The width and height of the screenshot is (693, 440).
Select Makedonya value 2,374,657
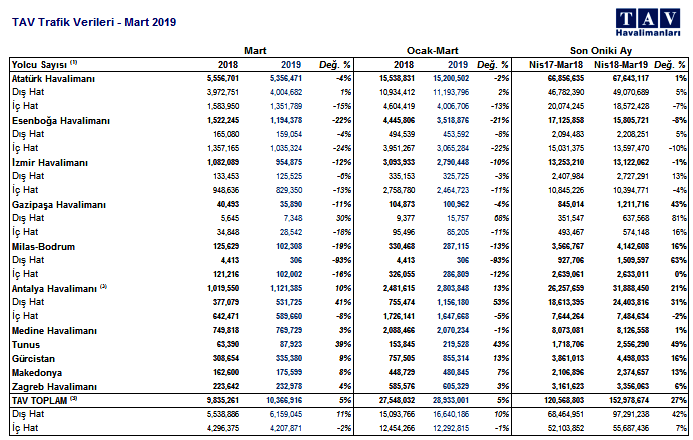pos(633,372)
